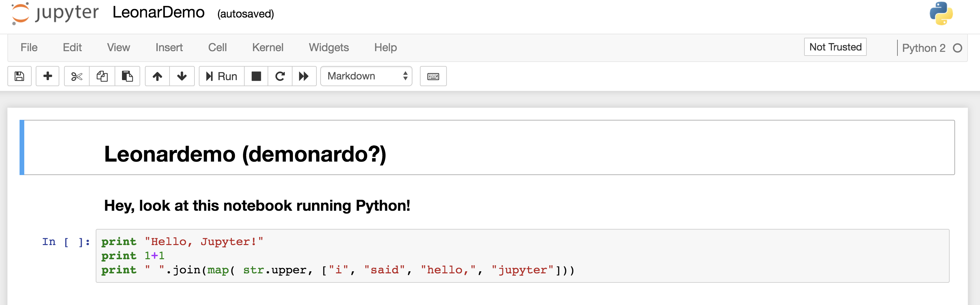Paste cells below icon
980x305 pixels.
[127, 76]
